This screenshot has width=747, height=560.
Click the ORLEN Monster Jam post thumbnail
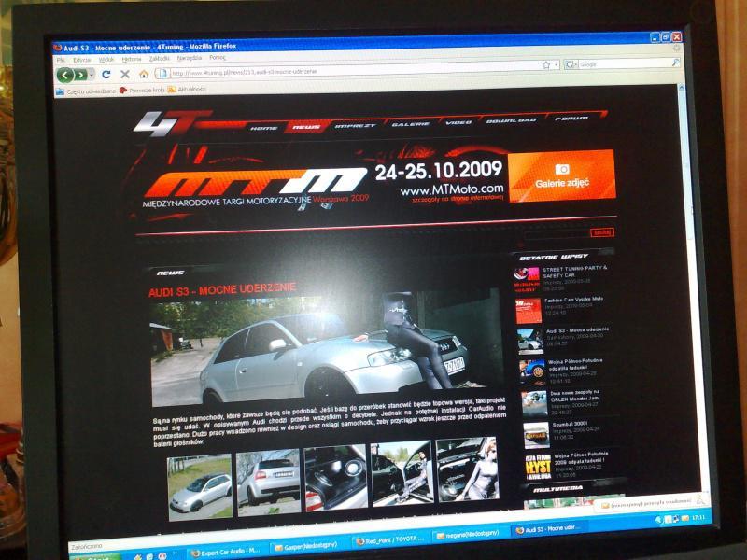[534, 404]
